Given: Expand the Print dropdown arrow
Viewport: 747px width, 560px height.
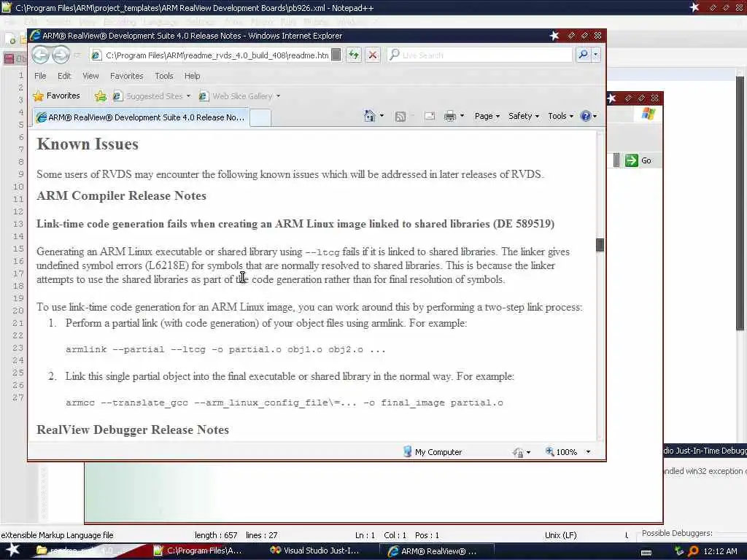Looking at the screenshot, I should click(x=462, y=116).
